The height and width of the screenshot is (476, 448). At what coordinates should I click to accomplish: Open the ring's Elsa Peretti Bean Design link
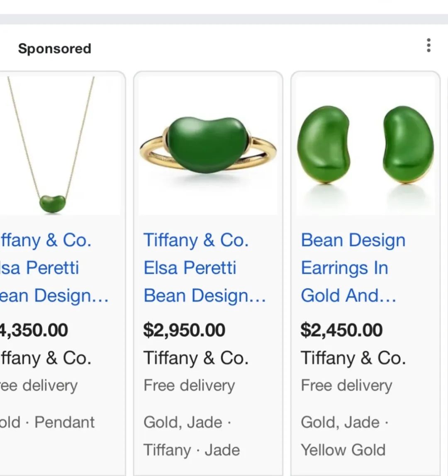(205, 268)
